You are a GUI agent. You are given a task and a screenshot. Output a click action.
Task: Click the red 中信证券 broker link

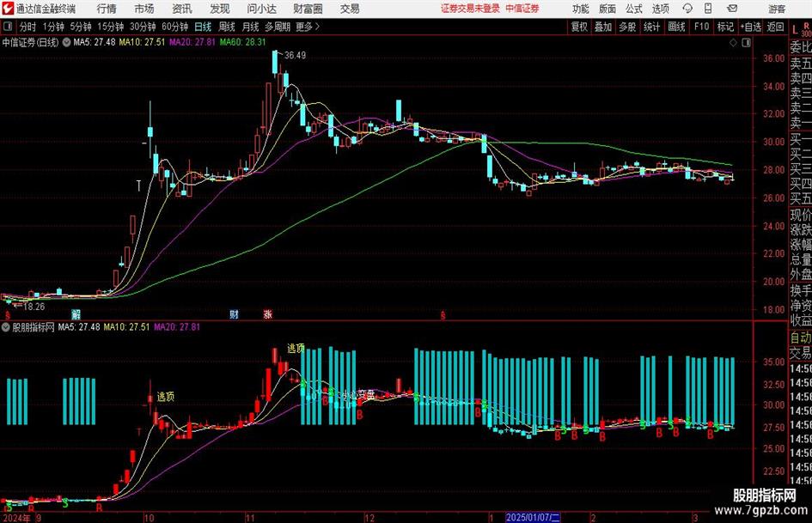(x=522, y=9)
